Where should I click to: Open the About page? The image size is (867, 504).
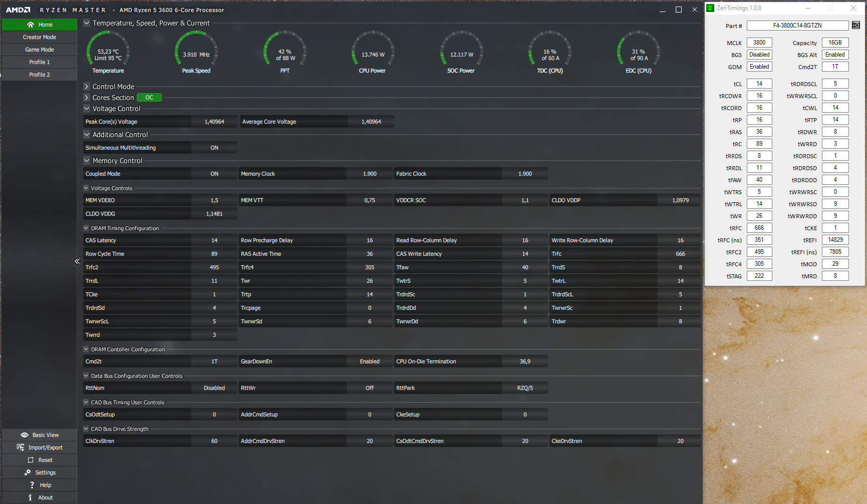click(40, 497)
